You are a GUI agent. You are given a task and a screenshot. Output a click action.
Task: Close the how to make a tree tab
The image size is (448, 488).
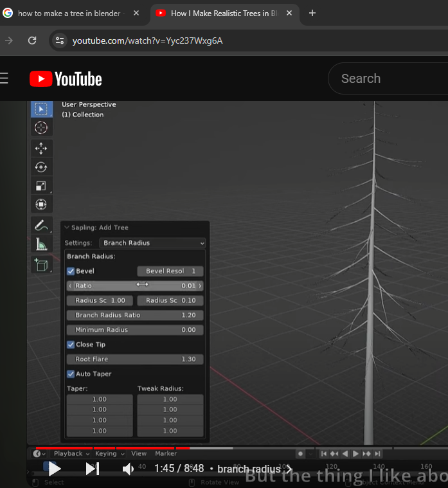coord(136,13)
